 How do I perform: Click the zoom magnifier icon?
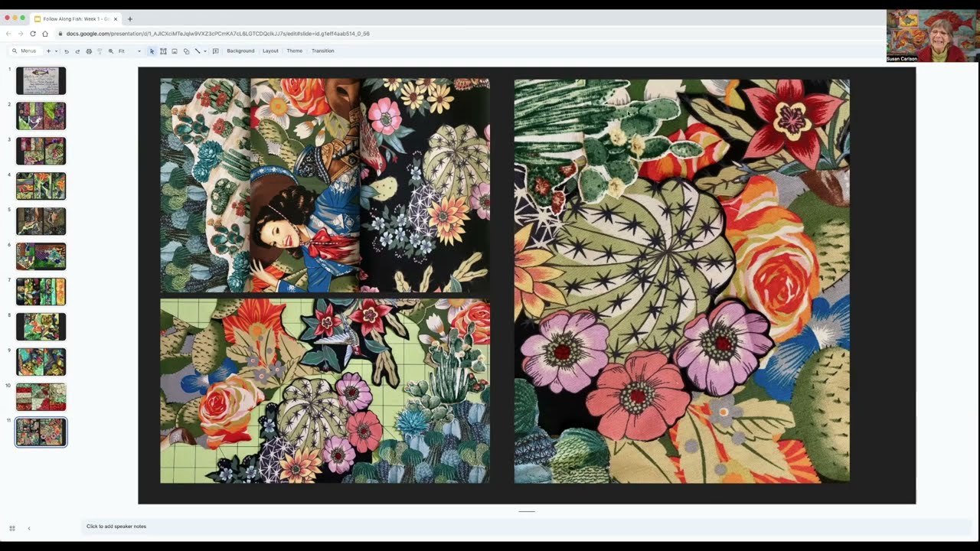[111, 51]
